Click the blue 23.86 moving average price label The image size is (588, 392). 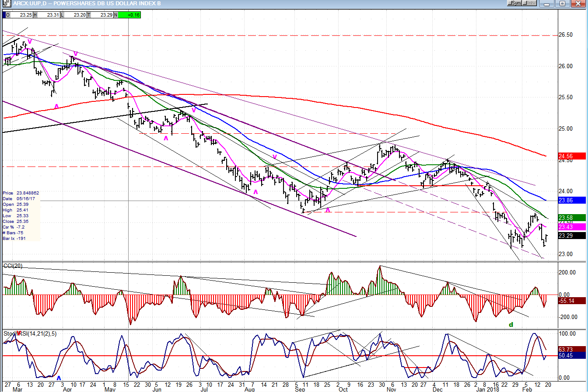(x=571, y=200)
